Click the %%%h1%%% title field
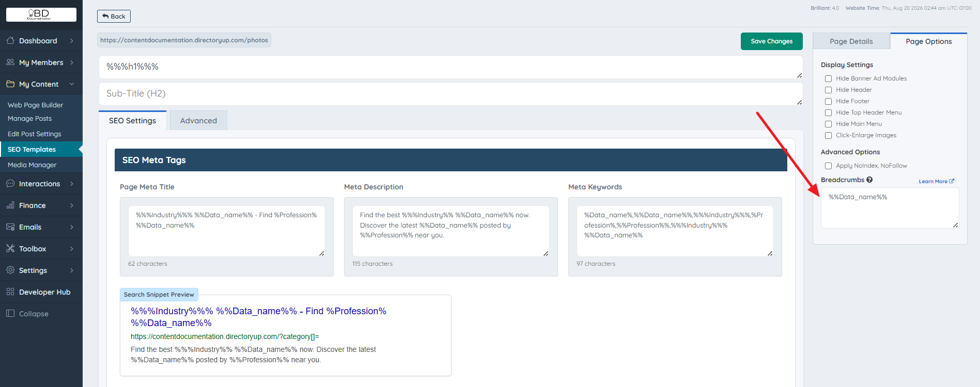The image size is (980, 387). pos(451,67)
